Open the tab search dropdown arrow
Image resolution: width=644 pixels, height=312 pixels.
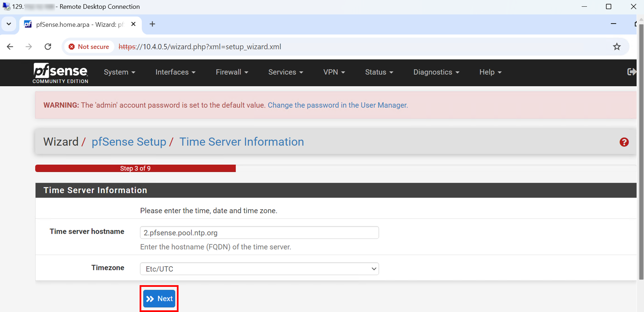click(9, 24)
